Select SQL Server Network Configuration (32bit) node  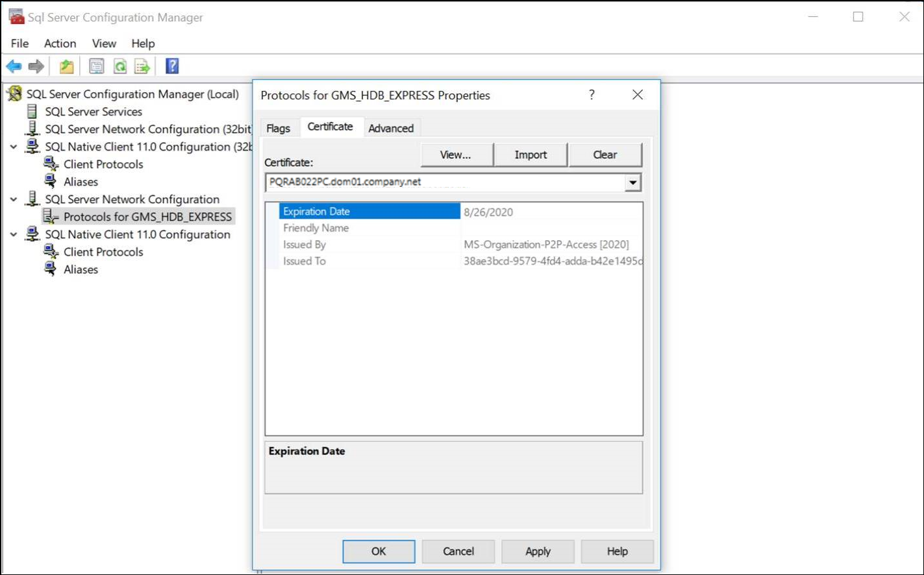147,129
